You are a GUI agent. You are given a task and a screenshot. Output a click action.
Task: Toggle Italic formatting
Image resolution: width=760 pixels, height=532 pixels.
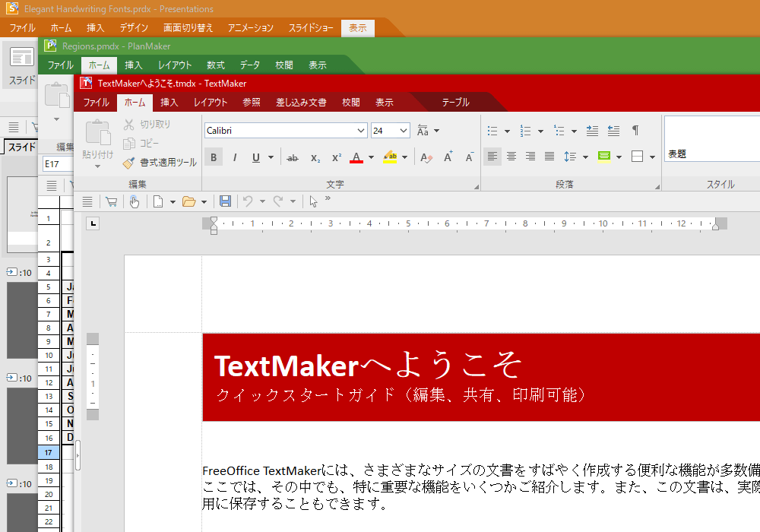click(235, 157)
